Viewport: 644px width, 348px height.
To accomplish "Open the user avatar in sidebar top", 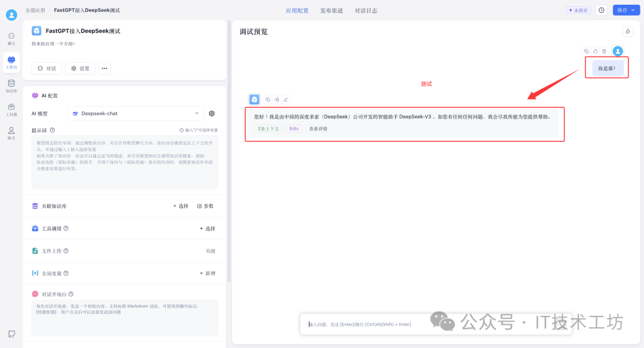I will click(x=11, y=15).
